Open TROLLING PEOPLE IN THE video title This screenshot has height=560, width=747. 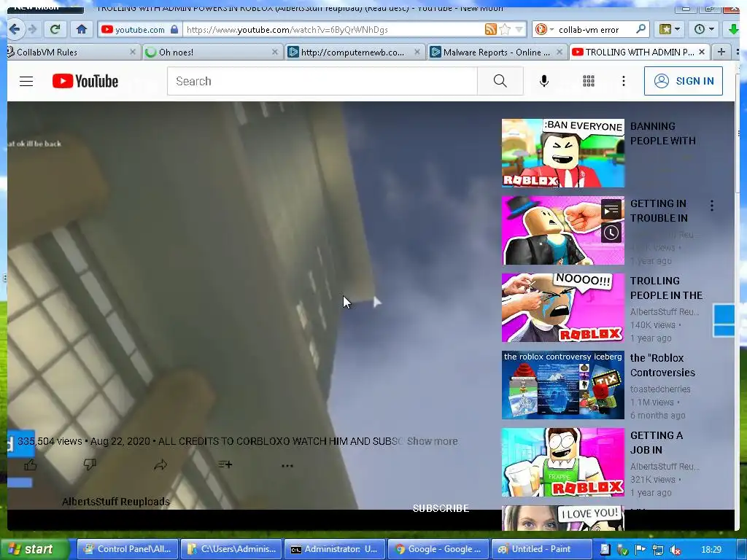coord(666,288)
